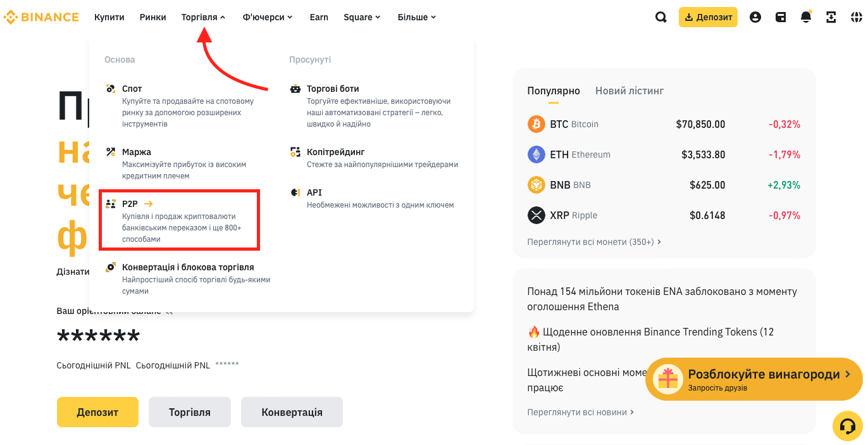Click the BNB coin icon

click(536, 185)
